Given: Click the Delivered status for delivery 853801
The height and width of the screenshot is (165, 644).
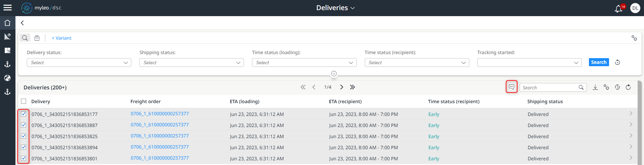Looking at the screenshot, I should [538, 159].
